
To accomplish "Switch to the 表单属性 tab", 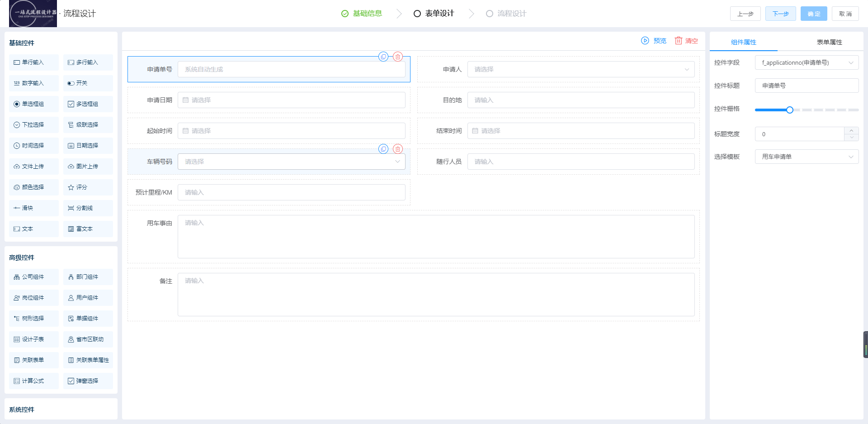I will click(829, 42).
